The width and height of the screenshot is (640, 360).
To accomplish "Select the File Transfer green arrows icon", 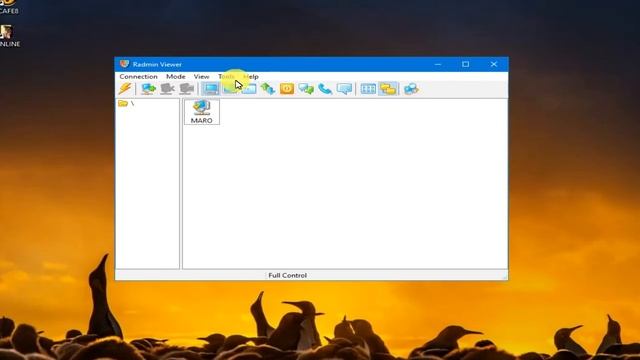I will coord(268,89).
